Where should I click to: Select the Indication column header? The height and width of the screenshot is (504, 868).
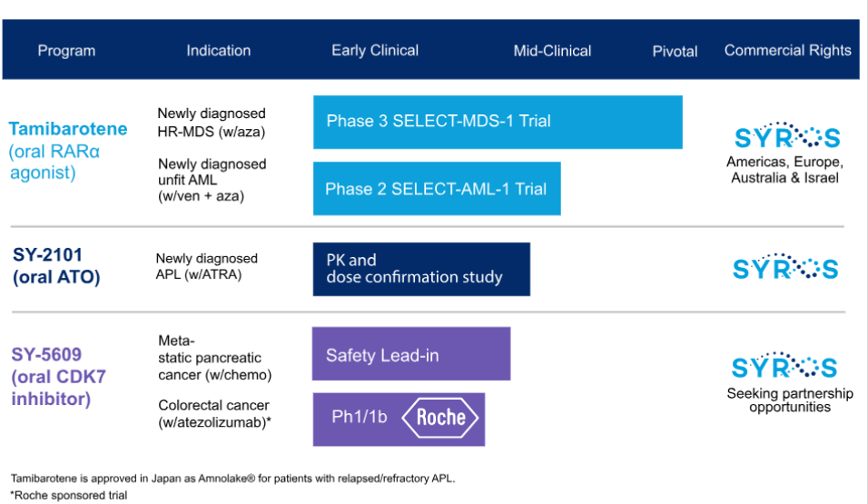pos(218,51)
